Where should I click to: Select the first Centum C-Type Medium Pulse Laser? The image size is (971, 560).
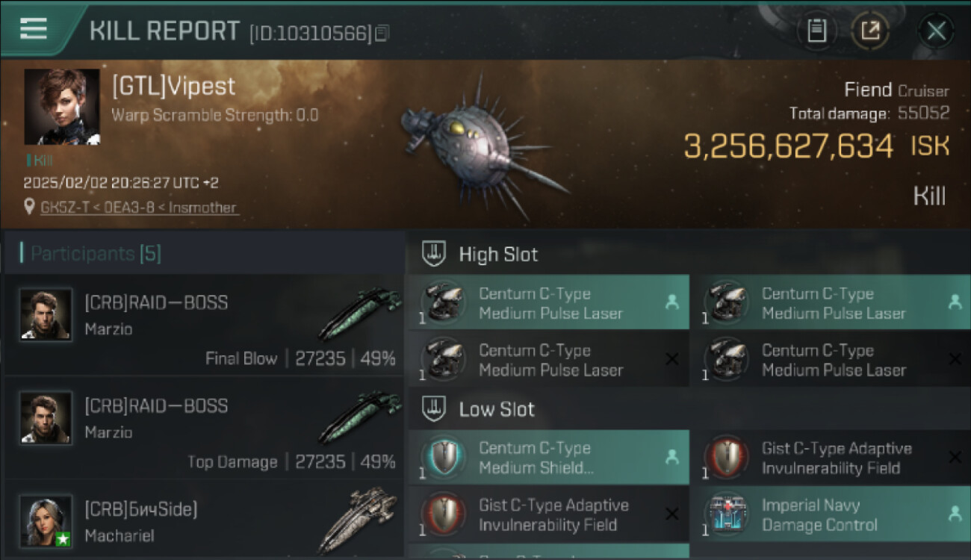coord(548,303)
